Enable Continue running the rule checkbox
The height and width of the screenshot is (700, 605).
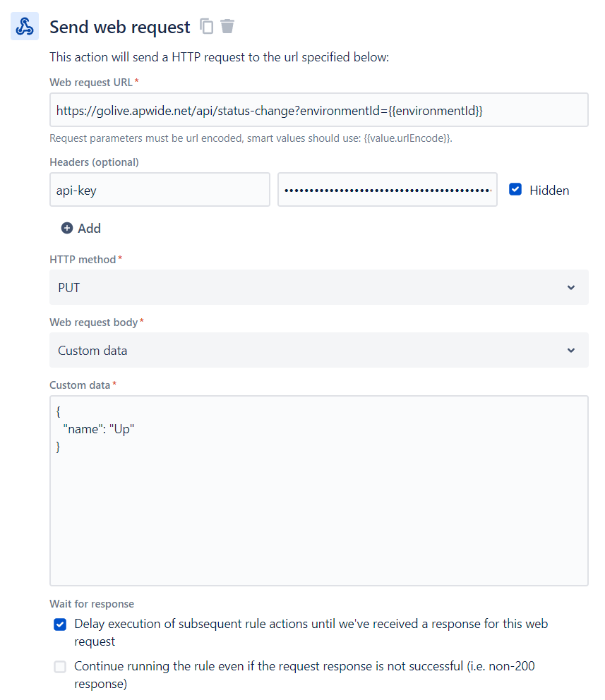pos(60,666)
